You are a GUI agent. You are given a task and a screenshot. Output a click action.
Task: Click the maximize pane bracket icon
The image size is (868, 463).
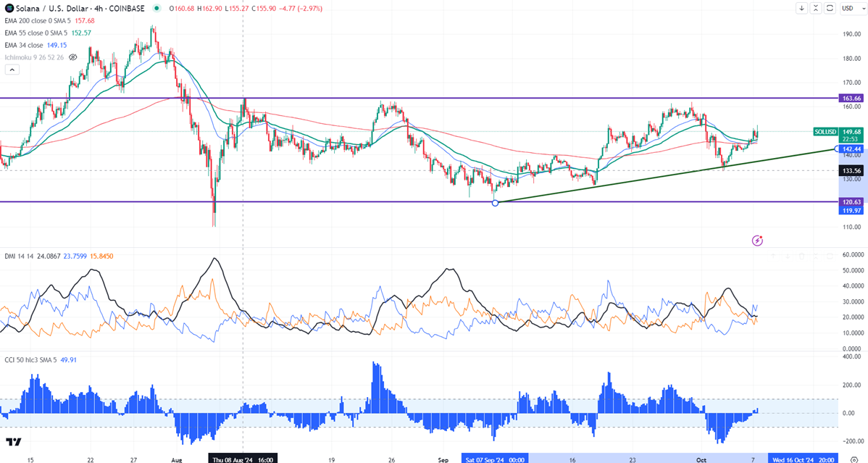click(x=830, y=8)
